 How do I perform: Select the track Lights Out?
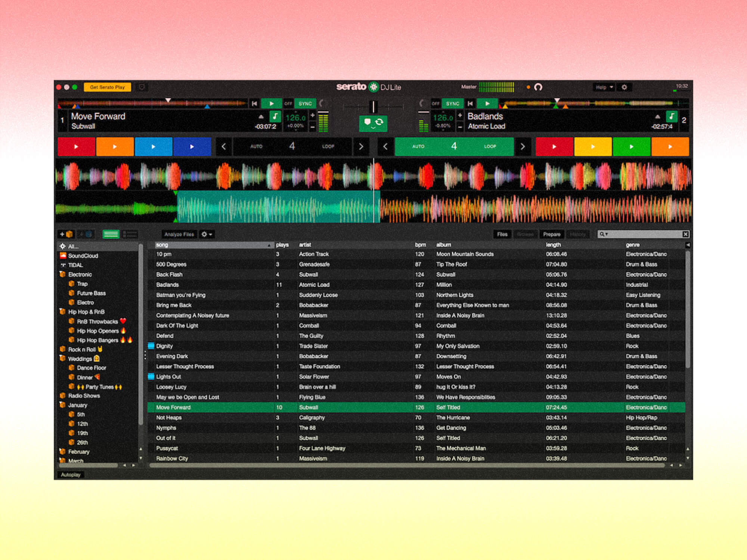click(x=416, y=377)
